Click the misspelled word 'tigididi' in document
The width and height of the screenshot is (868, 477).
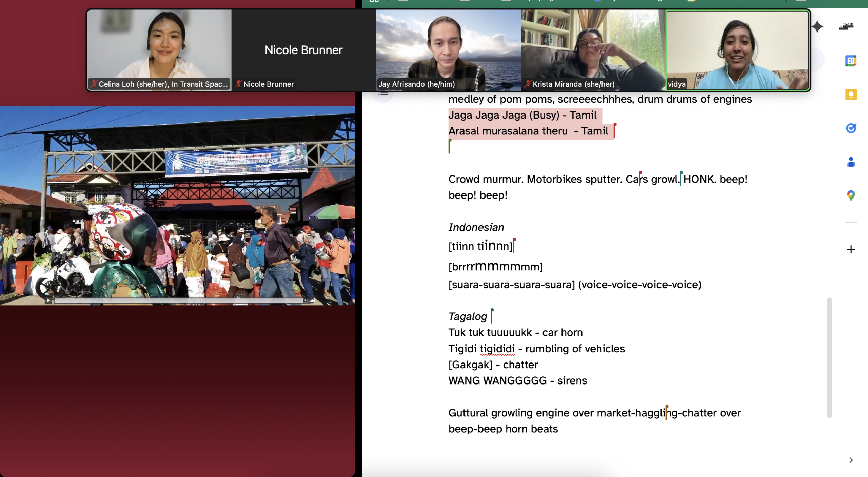[x=497, y=349]
